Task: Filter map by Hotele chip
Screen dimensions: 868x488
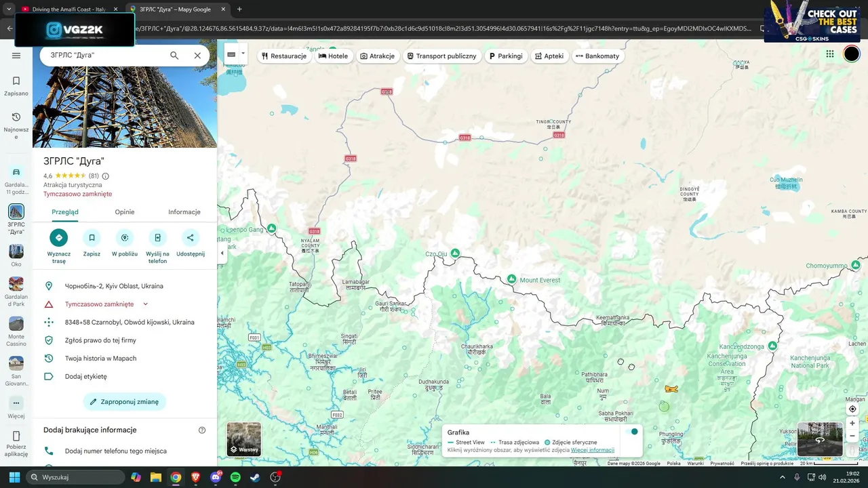Action: [333, 56]
